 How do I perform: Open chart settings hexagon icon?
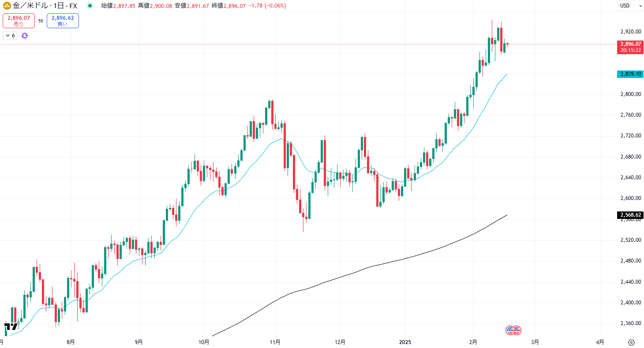click(x=631, y=342)
